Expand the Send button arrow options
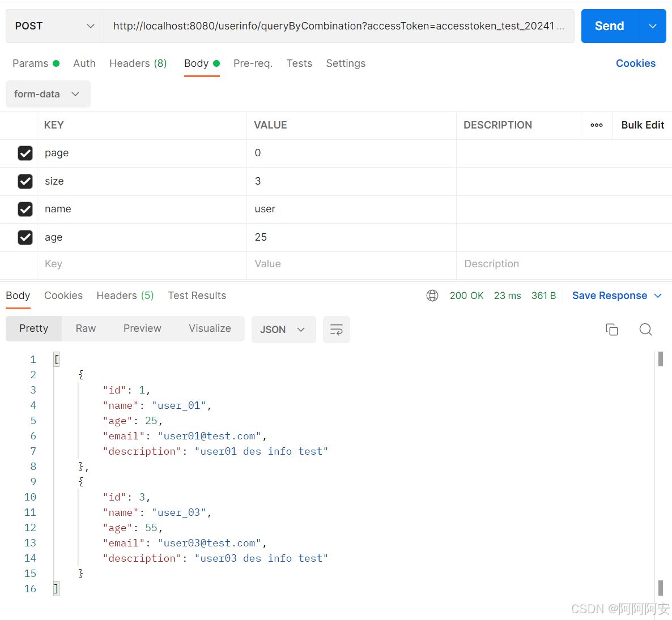The image size is (672, 620). (x=652, y=26)
